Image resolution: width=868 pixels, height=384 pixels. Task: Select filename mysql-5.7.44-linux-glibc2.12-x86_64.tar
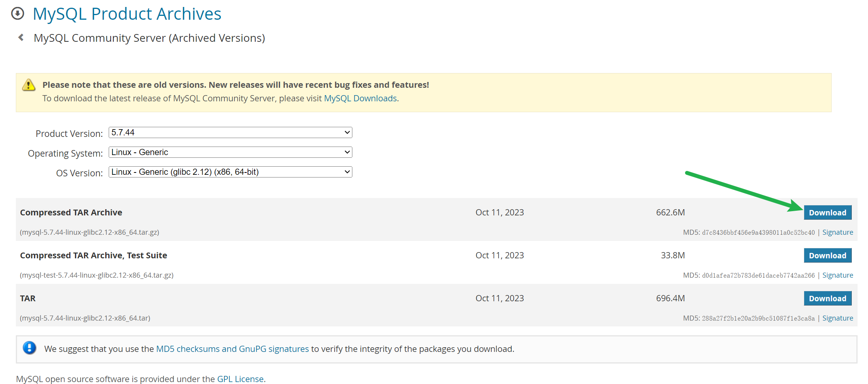[85, 318]
